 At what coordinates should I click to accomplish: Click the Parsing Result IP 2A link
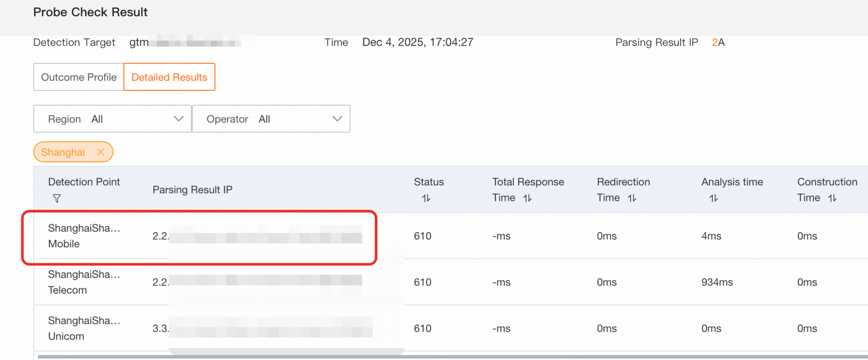point(718,42)
